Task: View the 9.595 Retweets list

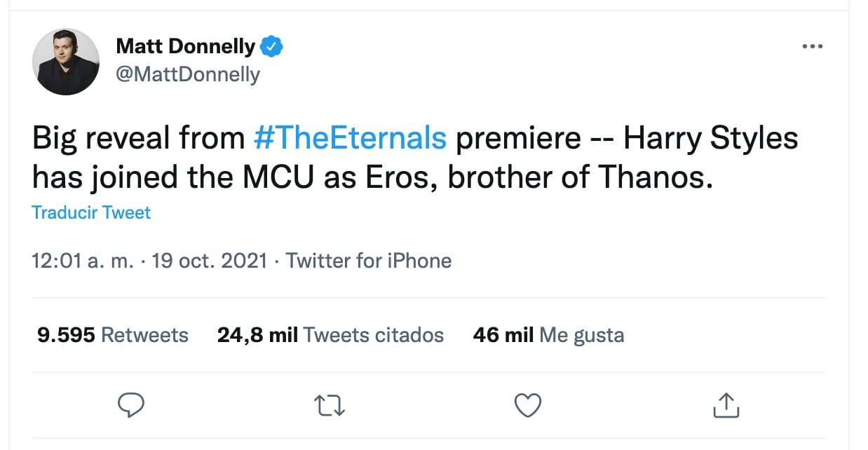Action: [112, 335]
